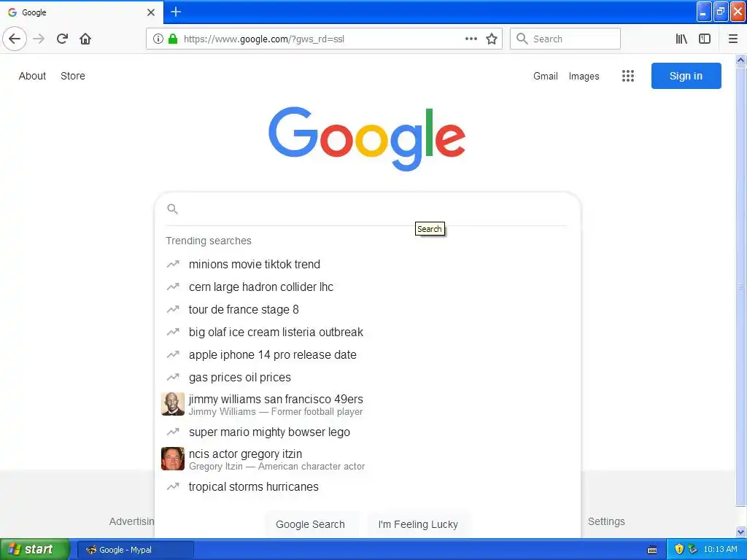The height and width of the screenshot is (560, 747).
Task: Click the keyboard icon in system tray
Action: [652, 550]
